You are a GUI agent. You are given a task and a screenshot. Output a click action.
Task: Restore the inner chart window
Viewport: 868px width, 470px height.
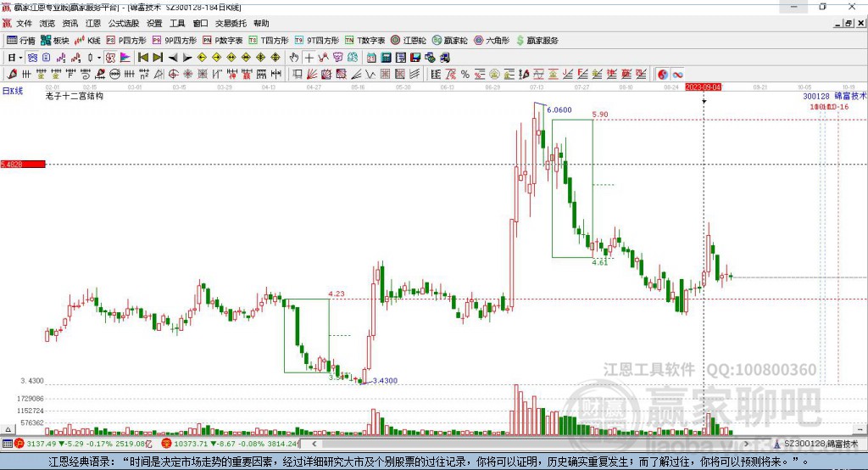[x=849, y=23]
